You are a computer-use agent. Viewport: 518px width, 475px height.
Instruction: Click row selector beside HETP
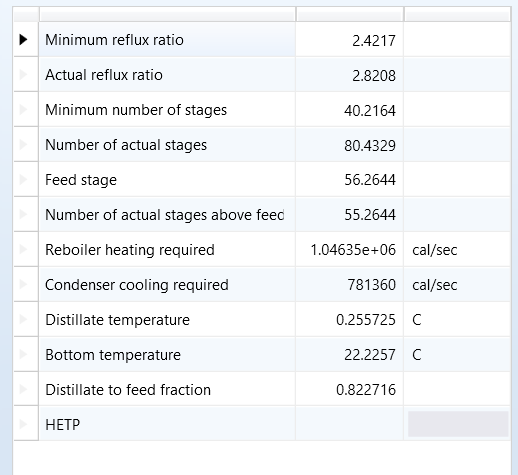(26, 424)
